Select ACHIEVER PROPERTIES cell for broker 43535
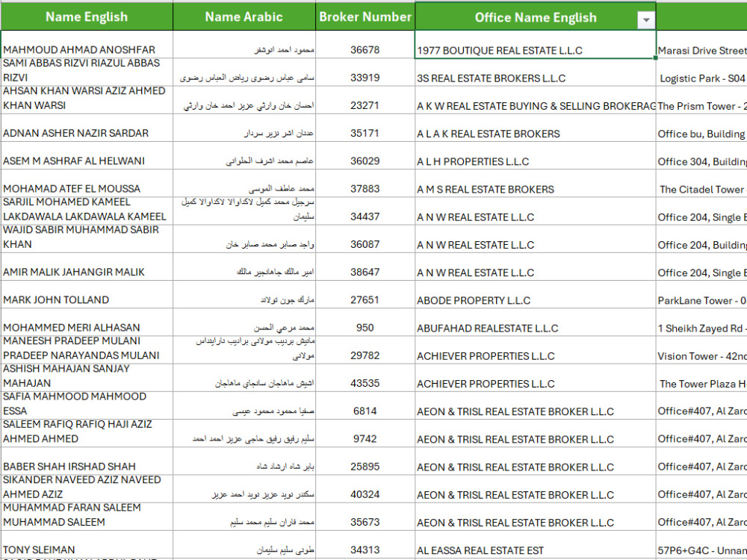 536,378
